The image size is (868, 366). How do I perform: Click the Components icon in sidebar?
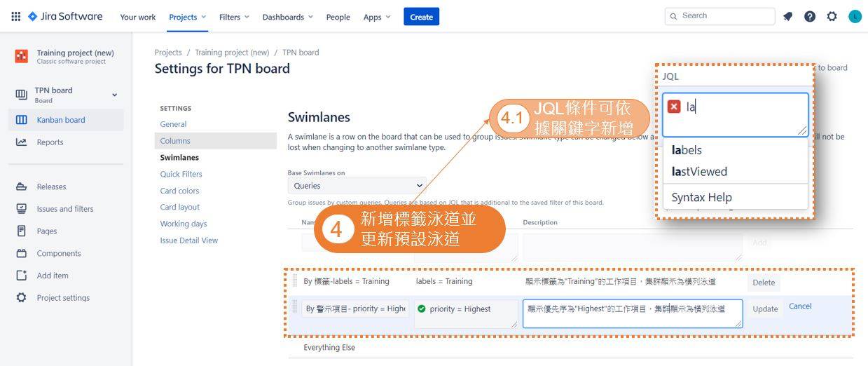(22, 253)
